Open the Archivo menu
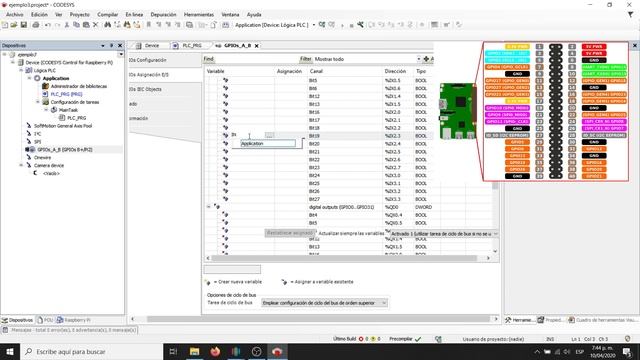The height and width of the screenshot is (360, 640). [x=15, y=14]
